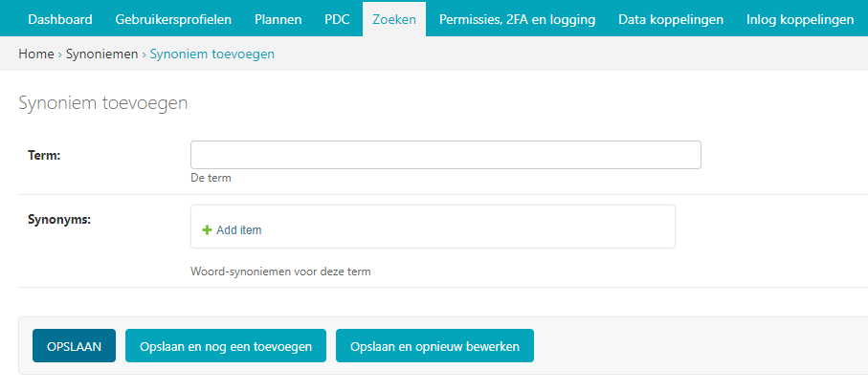Navigate to Data koppelingen tab

coord(671,19)
